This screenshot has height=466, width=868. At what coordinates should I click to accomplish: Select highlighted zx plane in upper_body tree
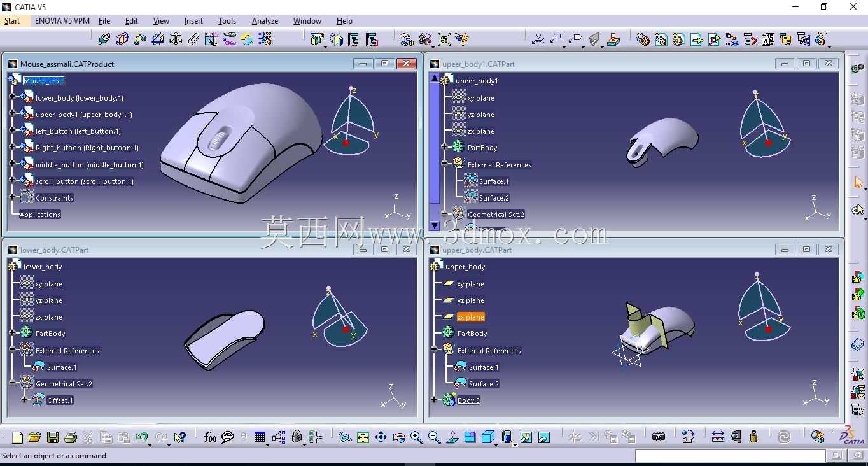pyautogui.click(x=471, y=317)
